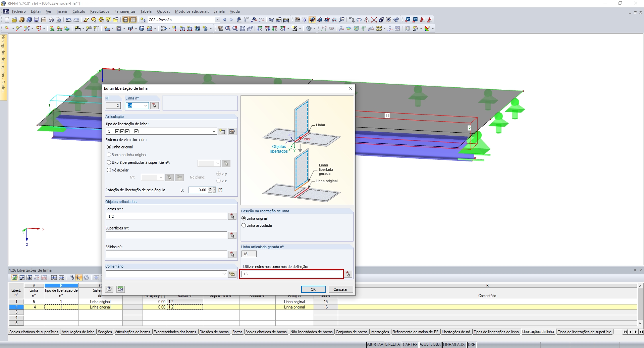Pick members graphically next to Barras nº field

(x=232, y=216)
